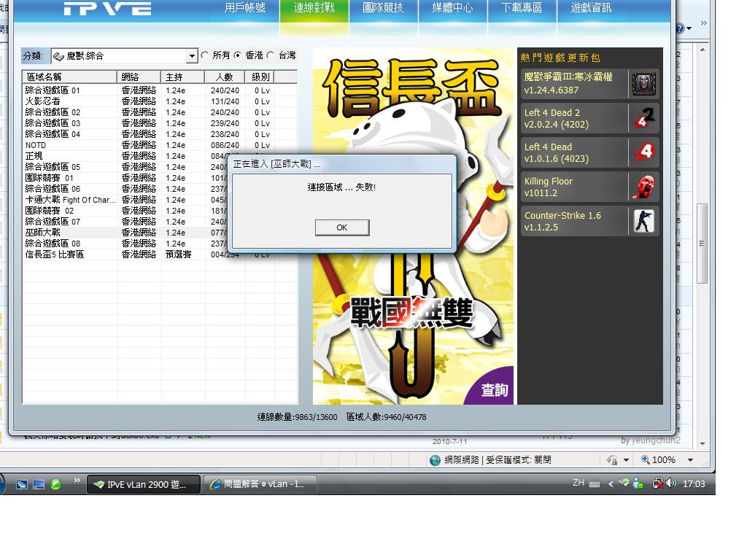The height and width of the screenshot is (560, 747).
Task: Click the IE zoom magnifier icon
Action: (x=646, y=459)
